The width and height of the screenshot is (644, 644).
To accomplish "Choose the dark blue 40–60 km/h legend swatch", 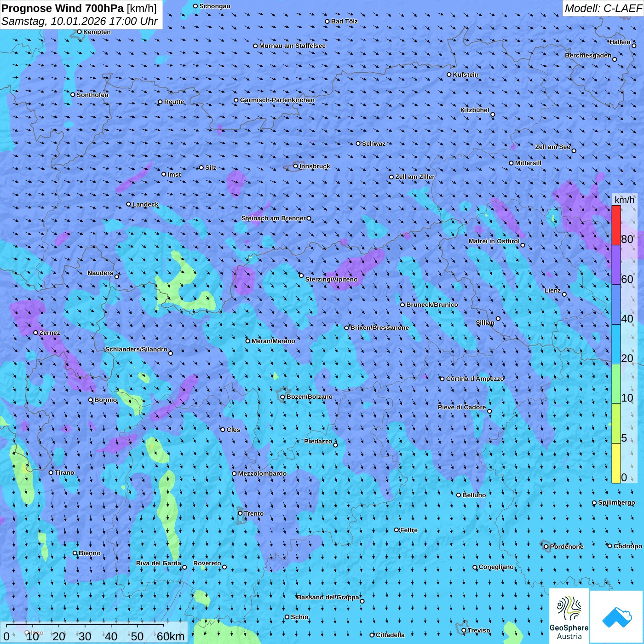I will point(616,305).
